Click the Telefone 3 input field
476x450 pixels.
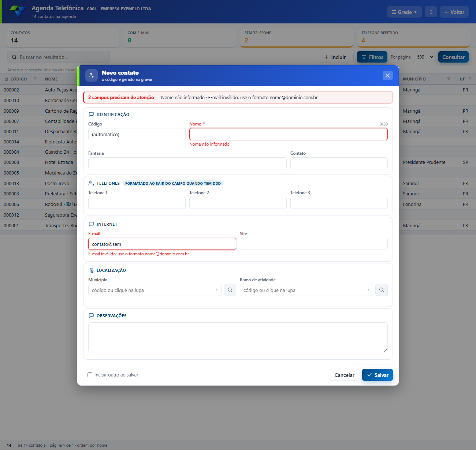point(339,203)
